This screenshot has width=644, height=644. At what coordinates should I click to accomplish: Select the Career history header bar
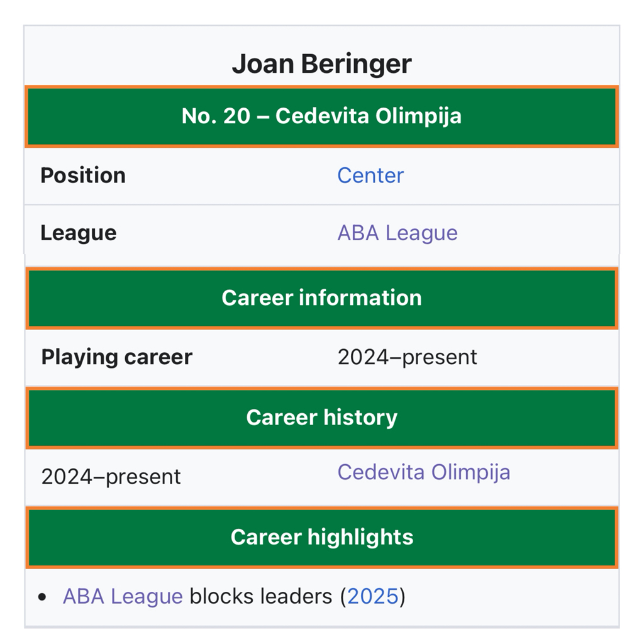pos(321,418)
